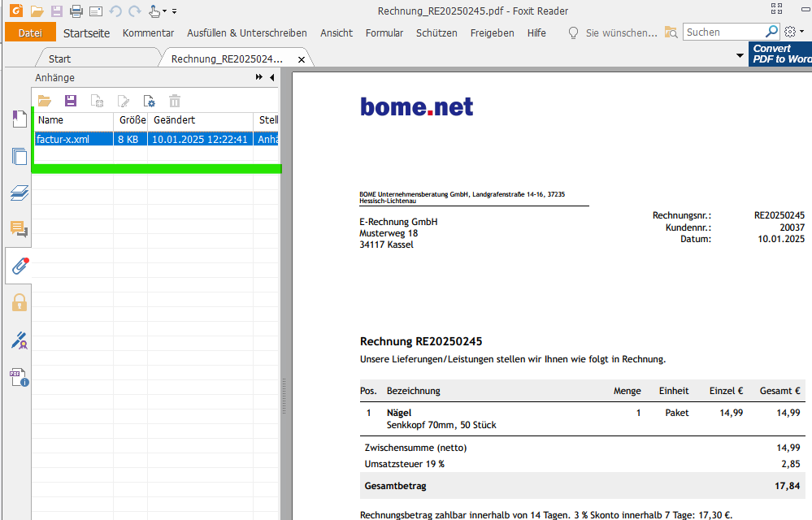Viewport: 812px width, 520px height.
Task: Open the Ansicht ribbon tab
Action: tap(337, 33)
